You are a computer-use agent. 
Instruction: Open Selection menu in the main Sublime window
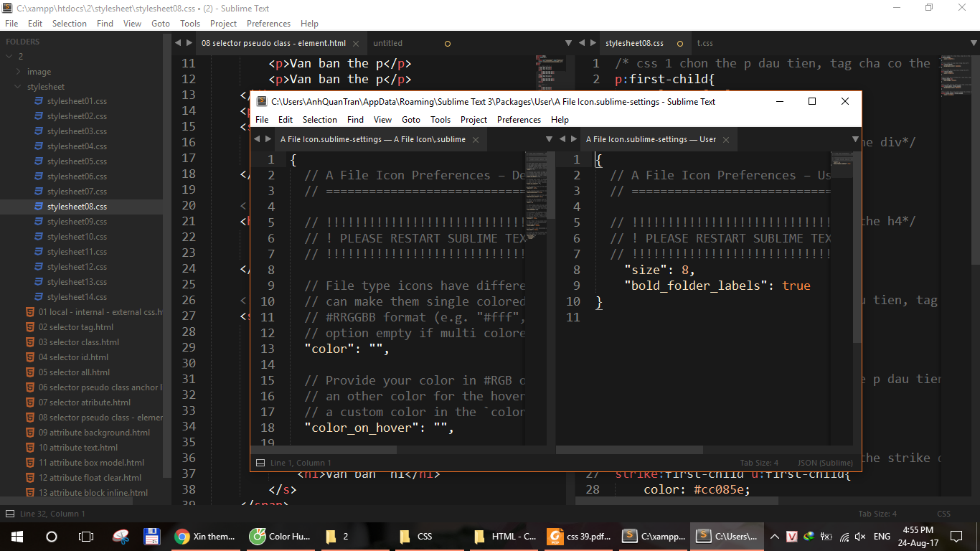click(69, 24)
